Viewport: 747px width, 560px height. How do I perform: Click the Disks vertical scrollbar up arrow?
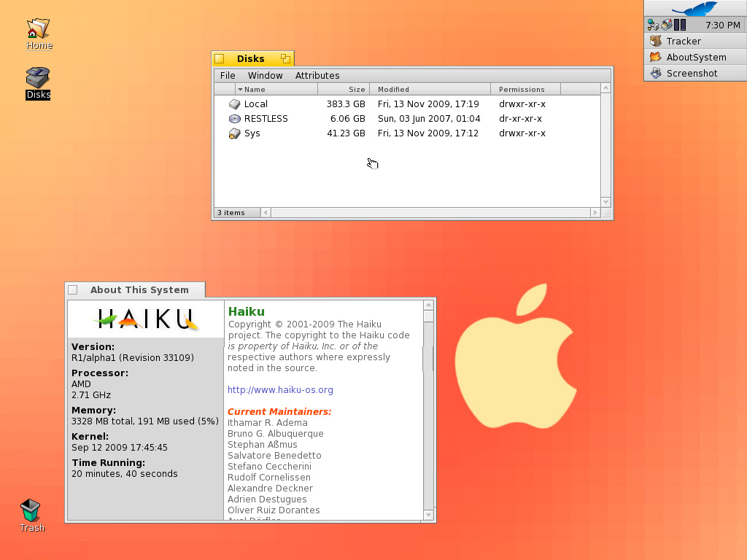606,88
